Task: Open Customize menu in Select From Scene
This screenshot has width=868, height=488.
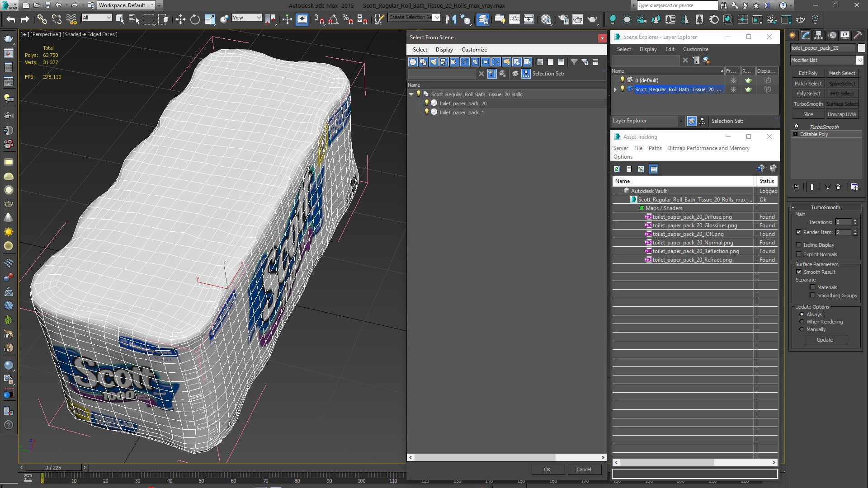Action: pyautogui.click(x=474, y=50)
